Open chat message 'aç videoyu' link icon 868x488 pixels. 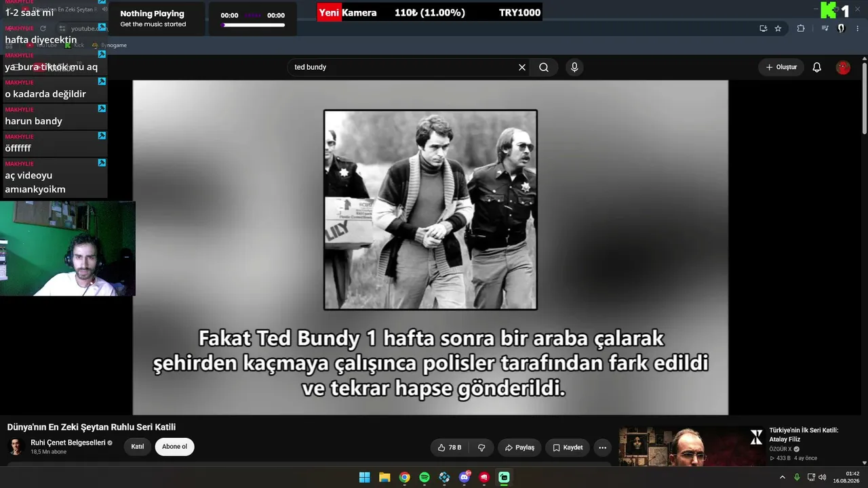click(102, 163)
